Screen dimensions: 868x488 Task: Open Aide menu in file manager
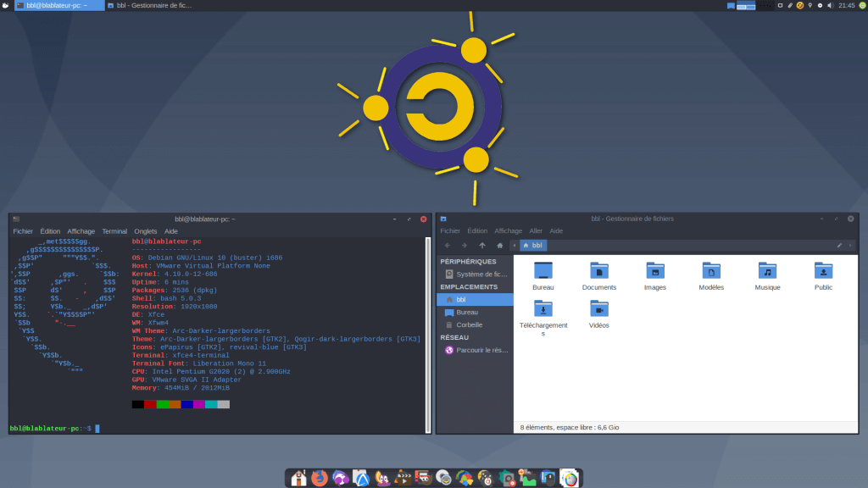tap(556, 230)
